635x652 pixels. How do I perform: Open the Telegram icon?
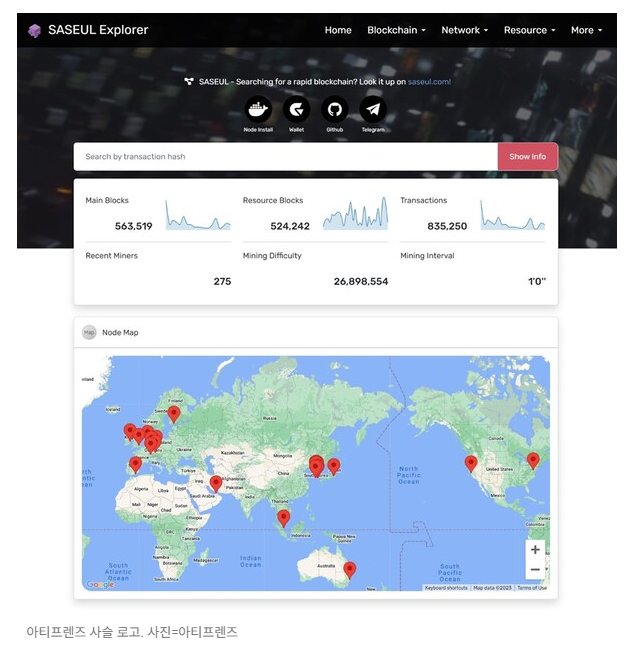[x=373, y=109]
